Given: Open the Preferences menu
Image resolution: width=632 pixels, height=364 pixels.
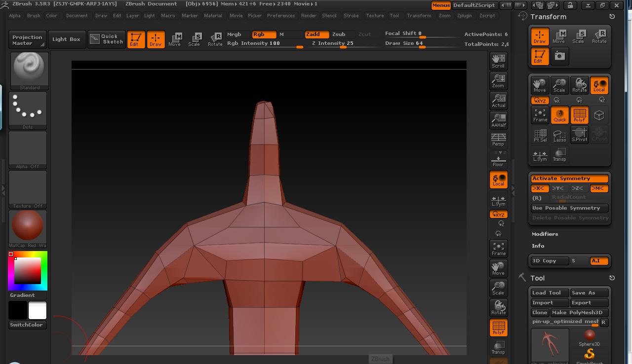Looking at the screenshot, I should point(281,15).
